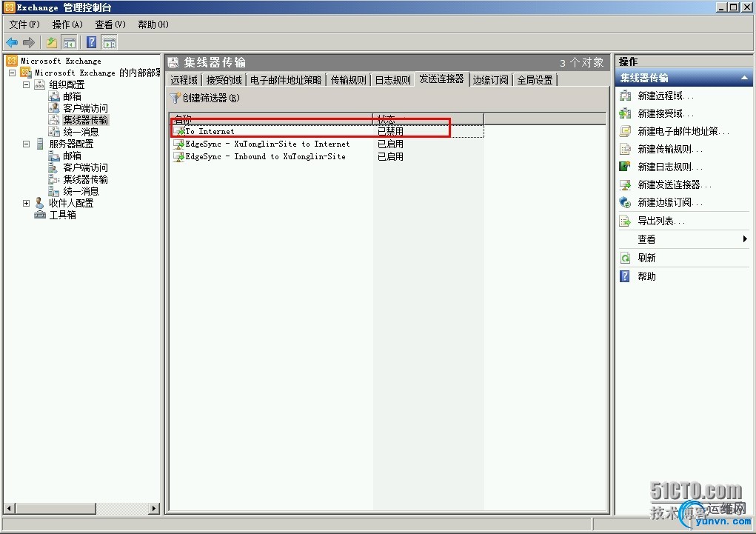Click the 新建接受域 action icon
This screenshot has width=756, height=534.
point(626,113)
